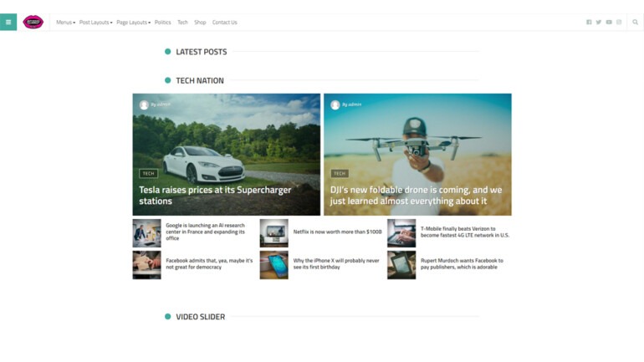Expand the Page Layouts dropdown
Image resolution: width=644 pixels, height=362 pixels.
coord(133,23)
